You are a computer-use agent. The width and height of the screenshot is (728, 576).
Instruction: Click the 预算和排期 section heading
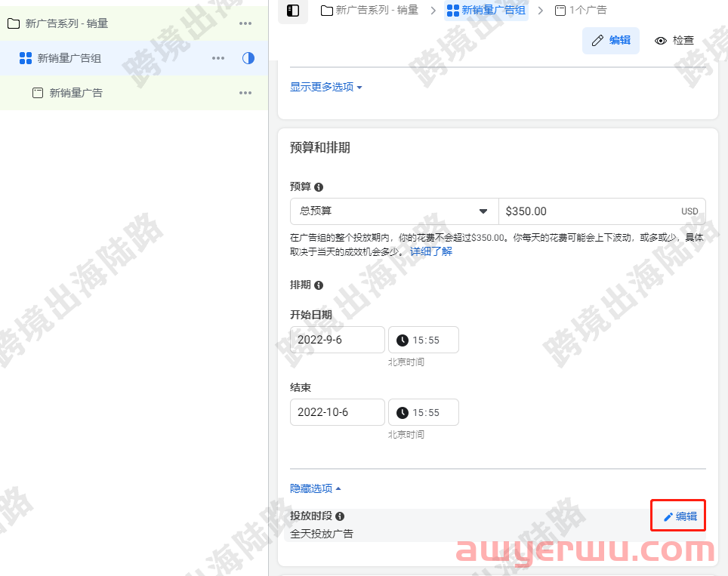coord(320,148)
